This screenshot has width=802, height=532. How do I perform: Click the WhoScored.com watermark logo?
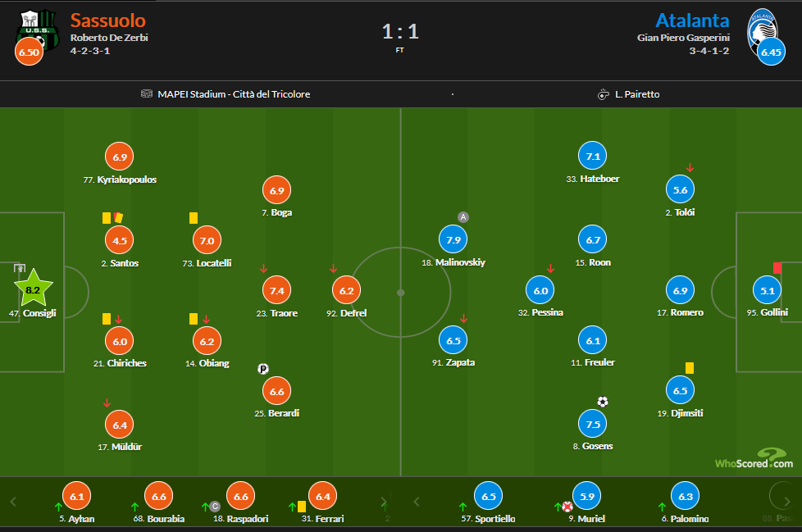coord(754,459)
